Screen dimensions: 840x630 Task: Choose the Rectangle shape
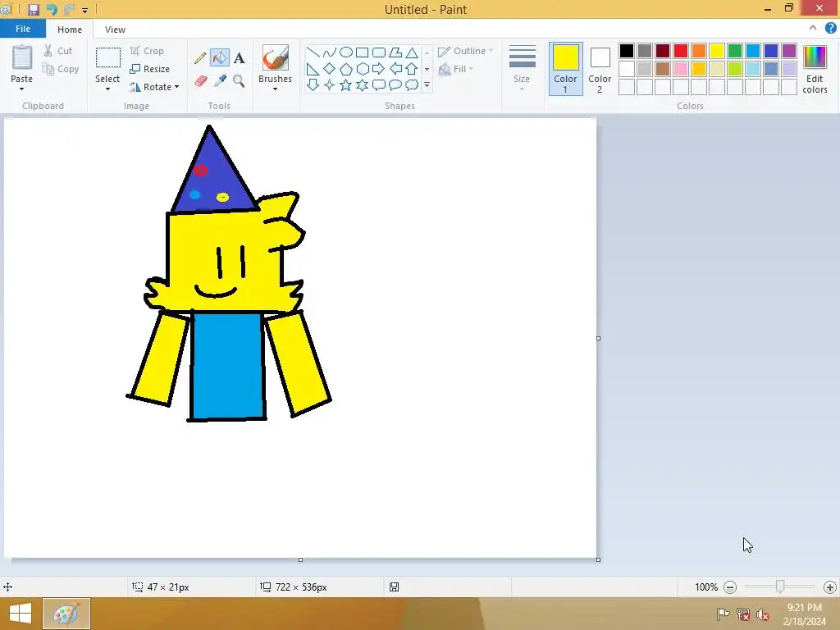362,52
